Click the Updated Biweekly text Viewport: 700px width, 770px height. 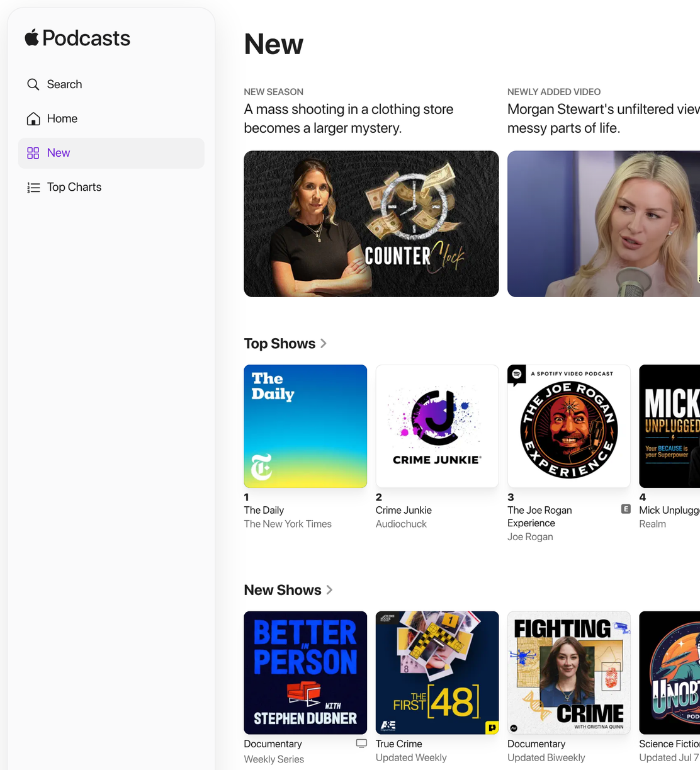546,757
